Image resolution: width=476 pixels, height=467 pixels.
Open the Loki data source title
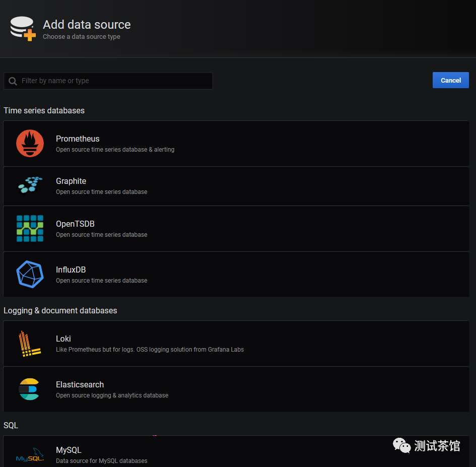tap(63, 339)
